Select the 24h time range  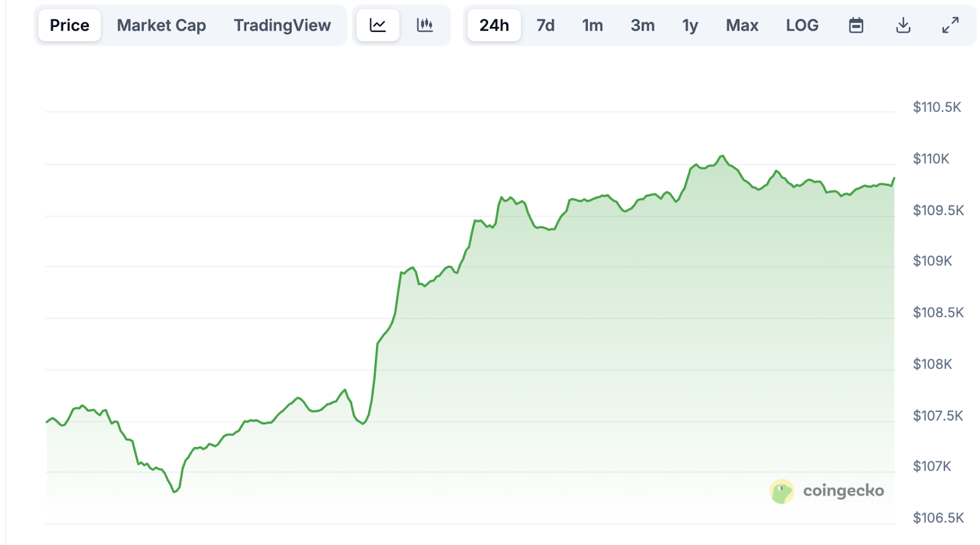click(x=494, y=25)
